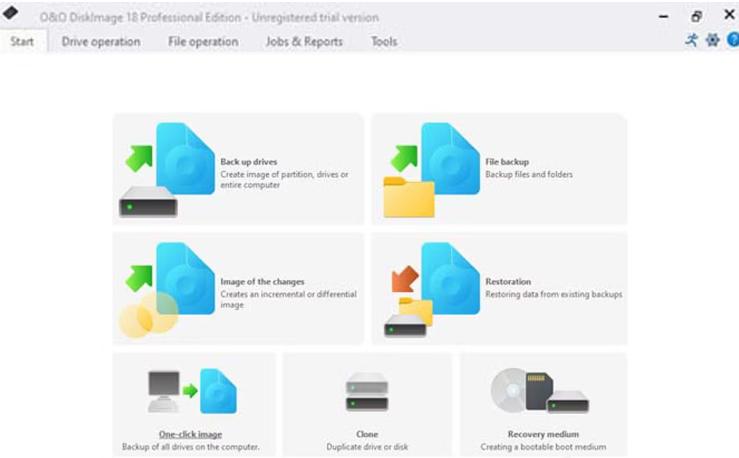Click the running man express icon
Viewport: 739px width, 458px height.
click(x=691, y=40)
